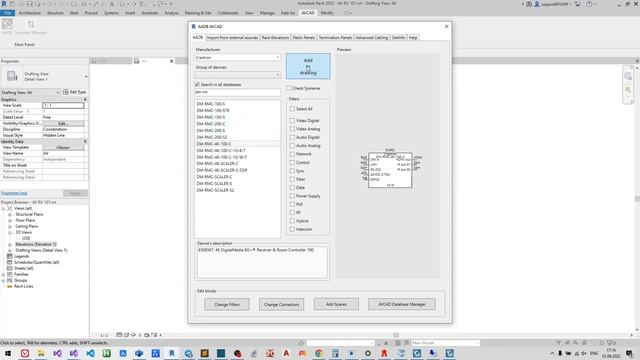Toggle Search in all databases checkbox
Image resolution: width=640 pixels, height=360 pixels.
point(197,84)
